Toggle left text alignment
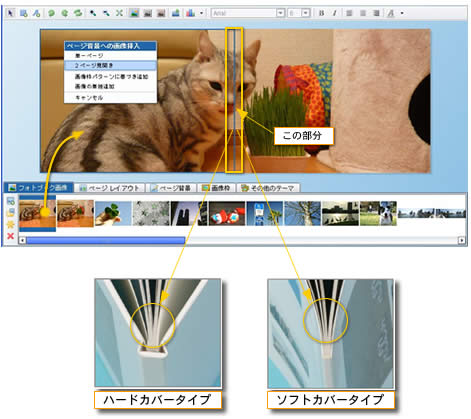 349,13
